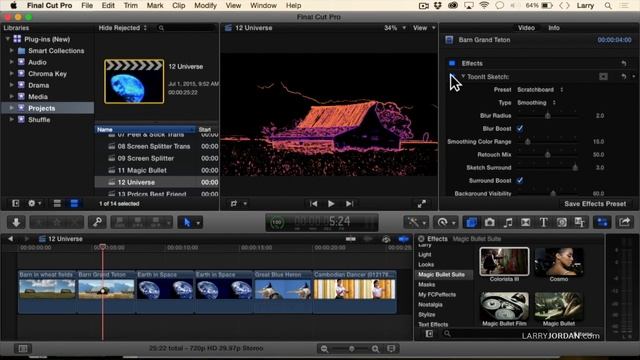The width and height of the screenshot is (640, 360).
Task: Open the Modify menu
Action: tap(205, 6)
